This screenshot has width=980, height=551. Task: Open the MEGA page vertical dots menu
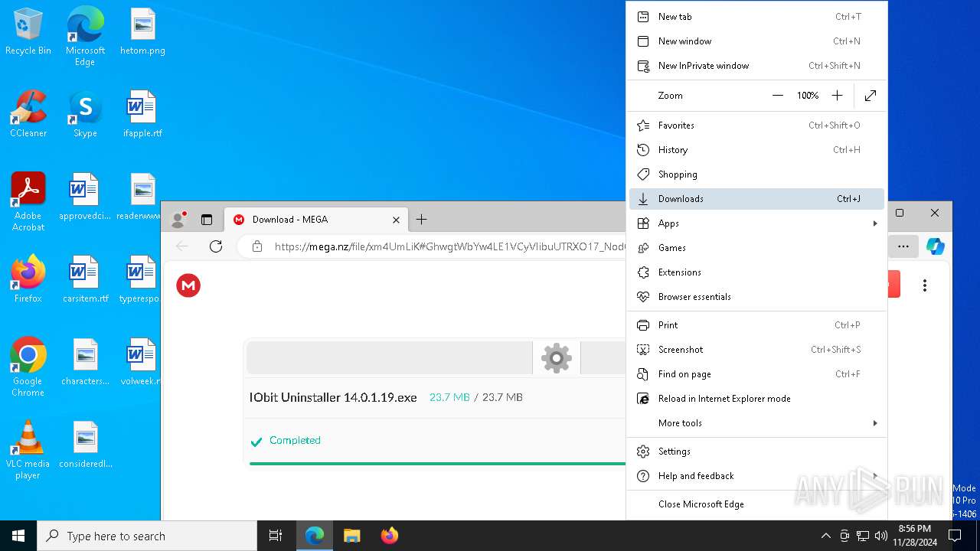pyautogui.click(x=925, y=285)
